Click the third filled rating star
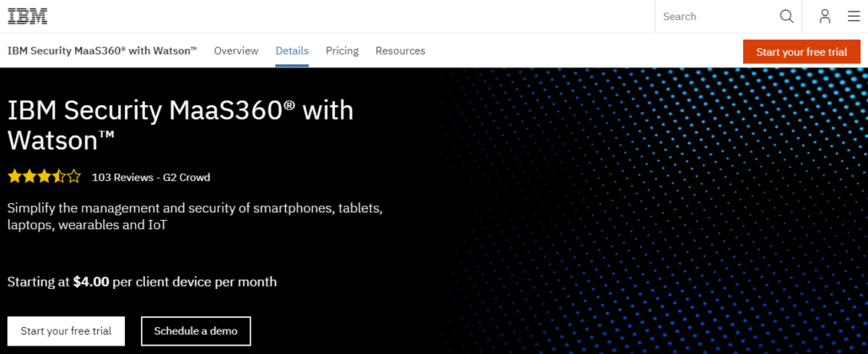The image size is (868, 354). point(44,177)
